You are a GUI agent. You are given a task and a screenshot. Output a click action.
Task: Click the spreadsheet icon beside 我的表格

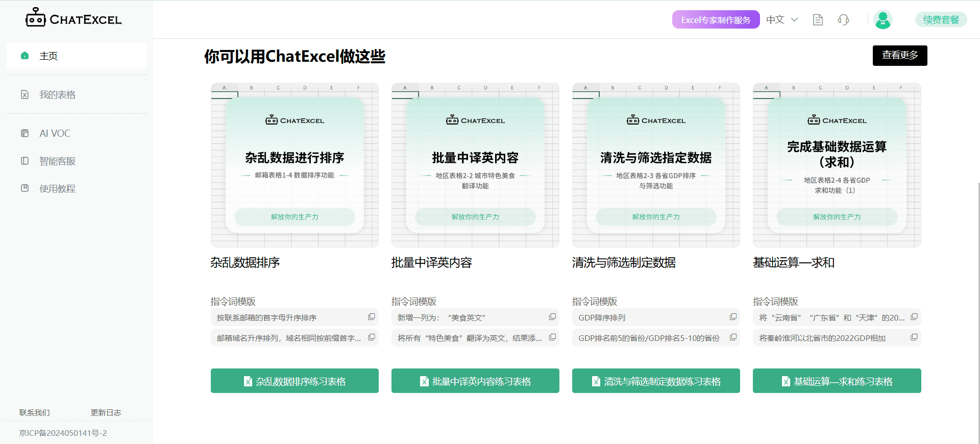(x=24, y=94)
